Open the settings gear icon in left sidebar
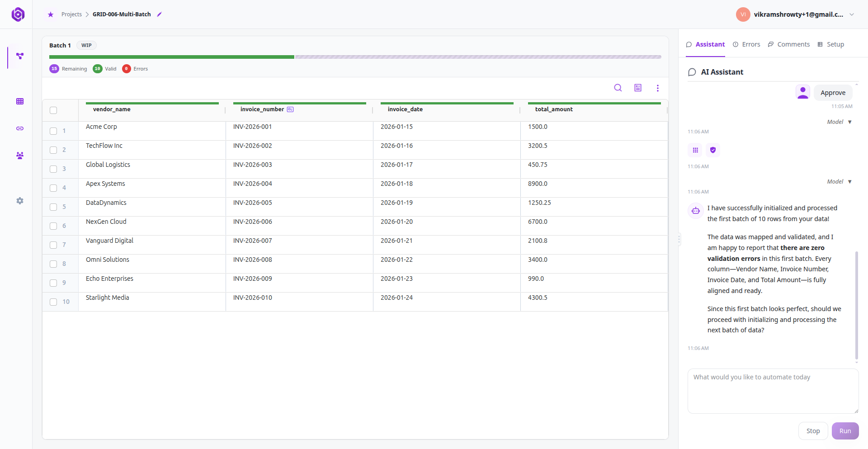 (x=20, y=201)
